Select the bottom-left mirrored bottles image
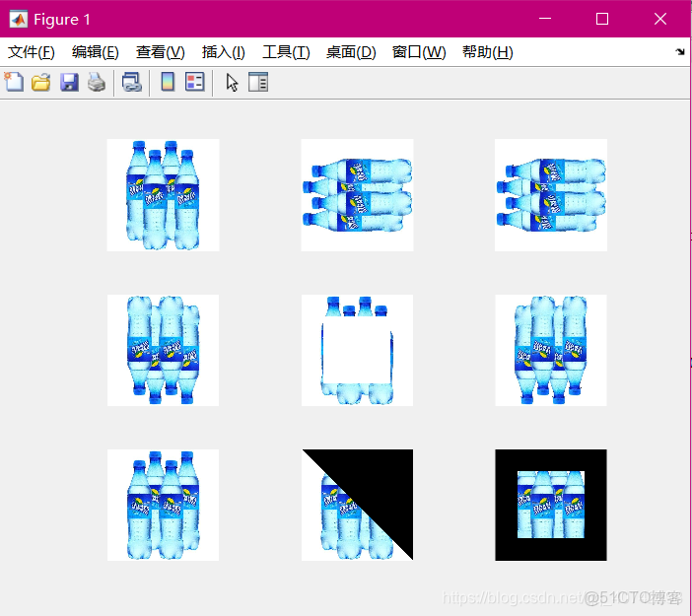The width and height of the screenshot is (692, 616). [x=163, y=506]
